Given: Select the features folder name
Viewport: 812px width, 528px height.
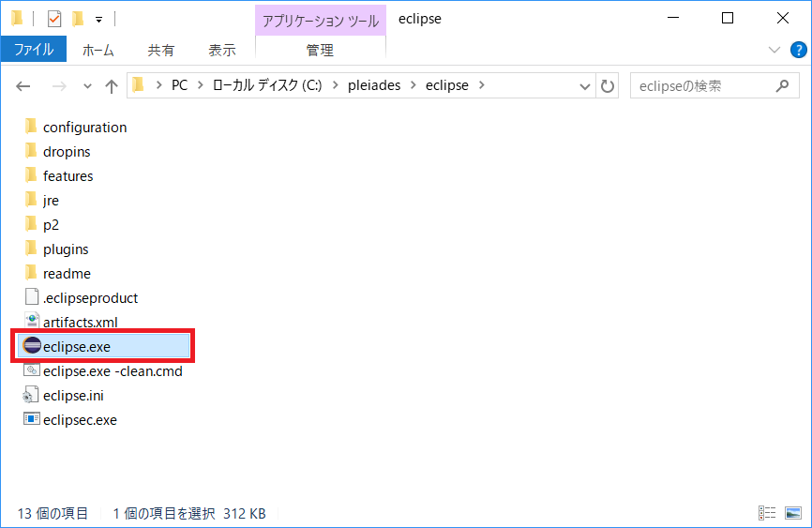Looking at the screenshot, I should pos(68,176).
